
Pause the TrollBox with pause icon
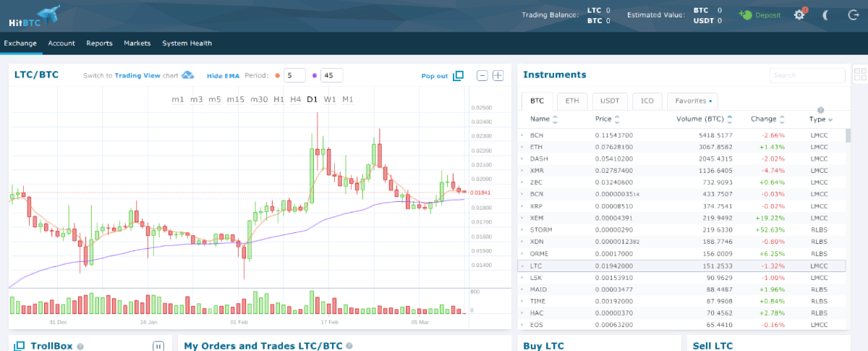(158, 346)
